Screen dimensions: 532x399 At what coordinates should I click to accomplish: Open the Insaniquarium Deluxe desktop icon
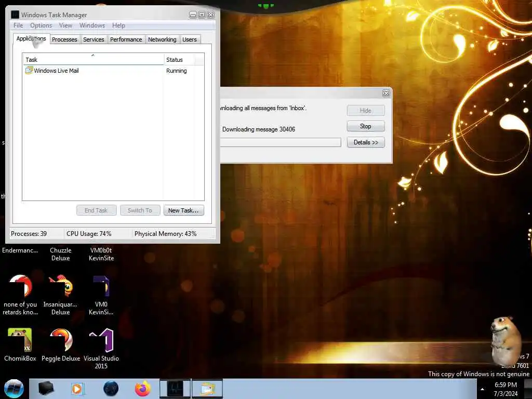[x=60, y=295]
